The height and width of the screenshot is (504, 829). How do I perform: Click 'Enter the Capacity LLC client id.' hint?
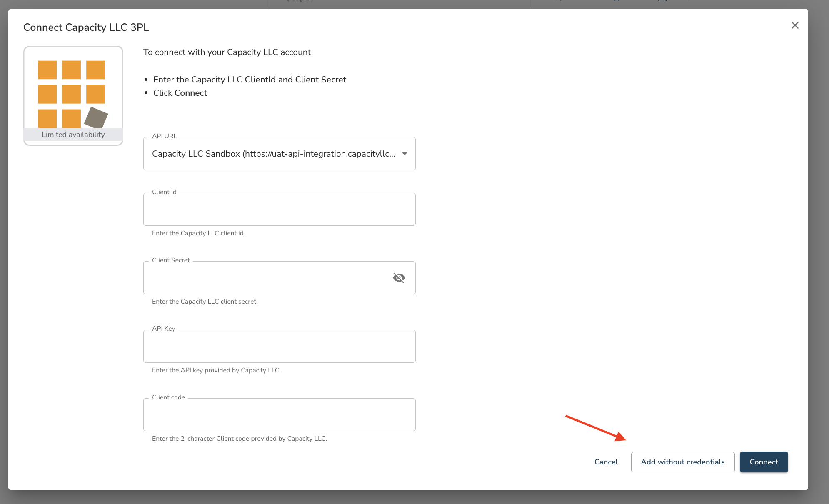tap(198, 233)
